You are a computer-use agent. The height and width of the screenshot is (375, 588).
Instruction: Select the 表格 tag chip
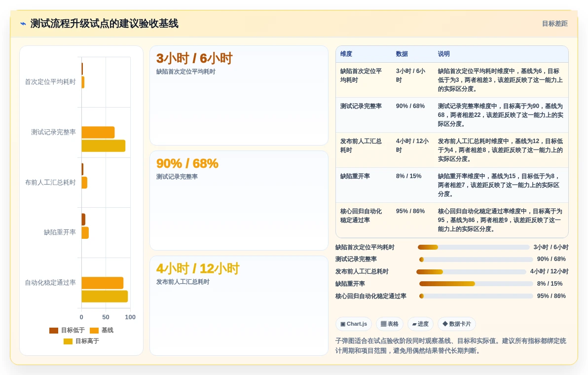point(390,324)
